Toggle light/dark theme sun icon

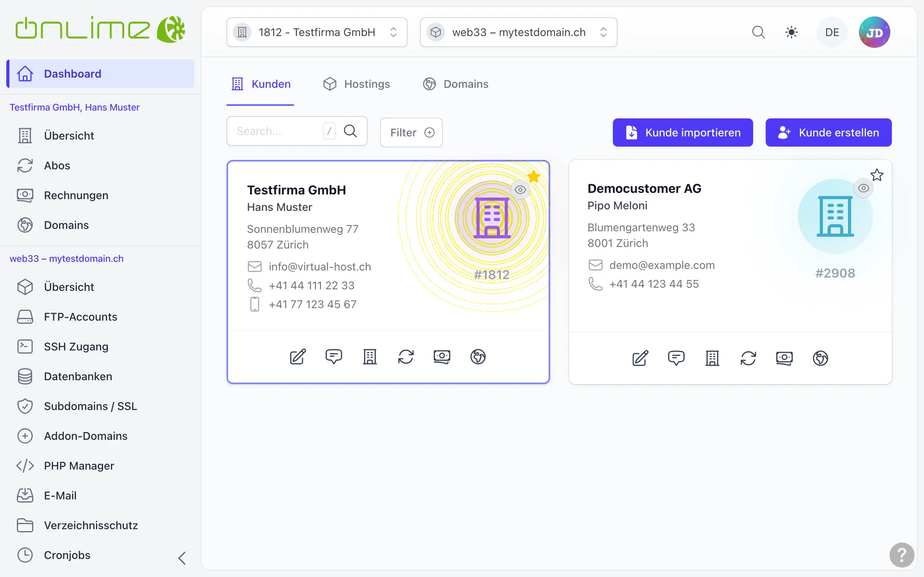tap(792, 32)
